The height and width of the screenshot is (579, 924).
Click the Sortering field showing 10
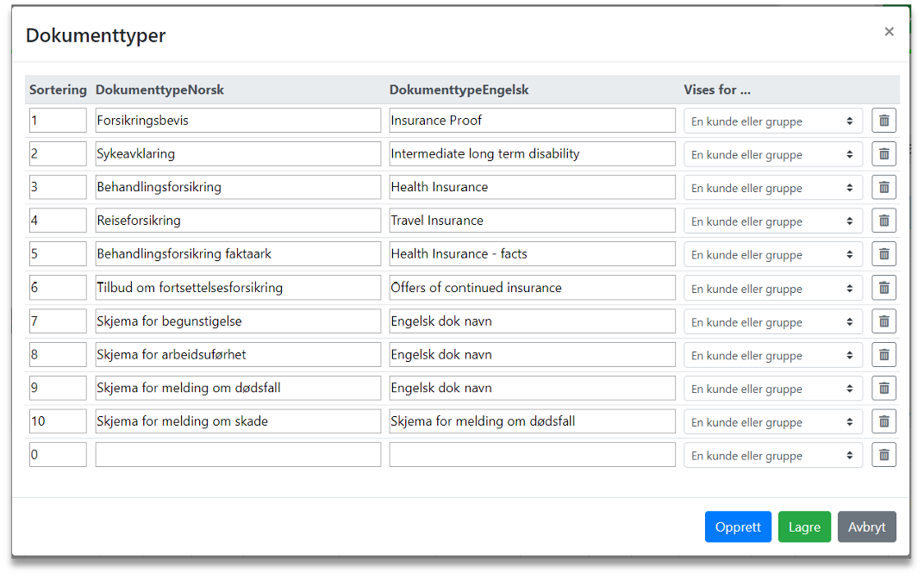coord(58,421)
